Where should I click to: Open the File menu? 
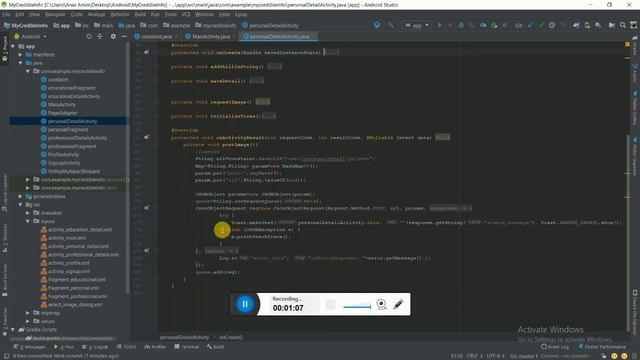(x=6, y=14)
